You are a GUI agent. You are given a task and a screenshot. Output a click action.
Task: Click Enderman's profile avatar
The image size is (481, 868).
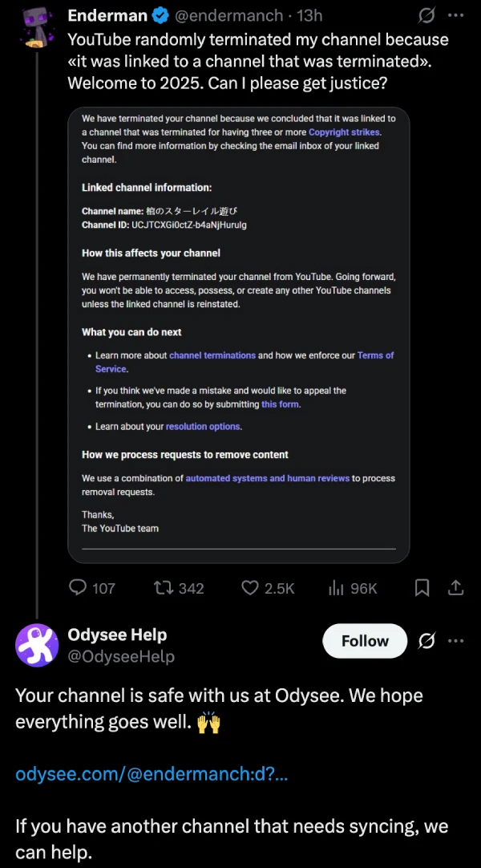pos(33,23)
